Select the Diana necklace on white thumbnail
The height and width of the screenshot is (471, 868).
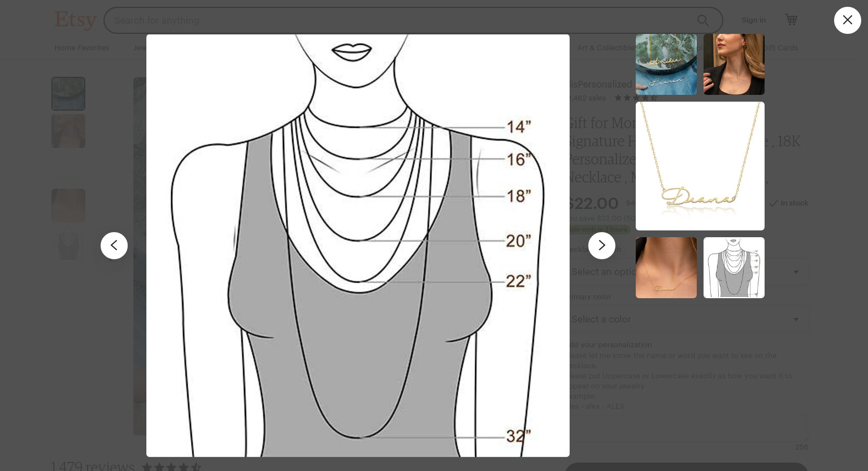pos(700,166)
